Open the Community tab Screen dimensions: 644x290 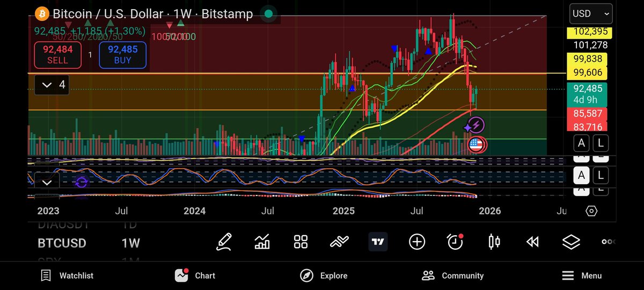tap(453, 275)
